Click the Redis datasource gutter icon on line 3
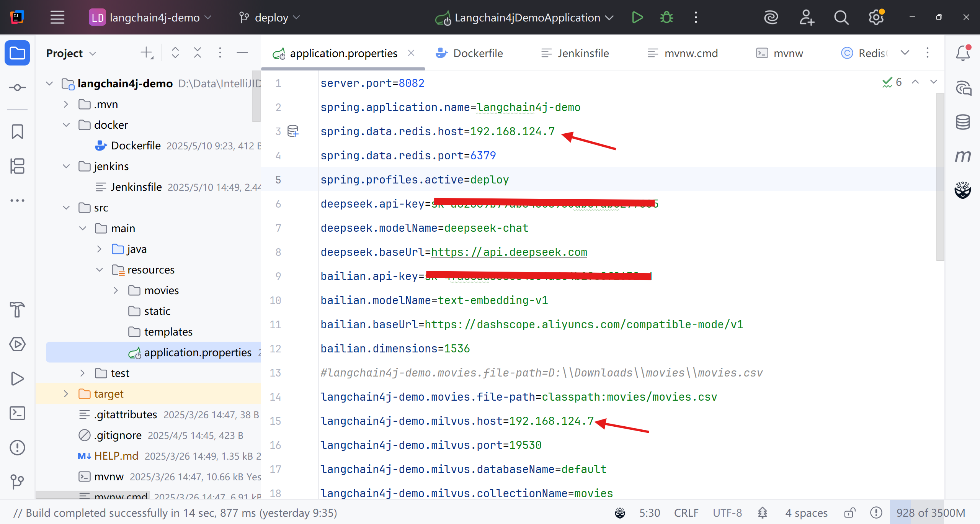 click(293, 131)
